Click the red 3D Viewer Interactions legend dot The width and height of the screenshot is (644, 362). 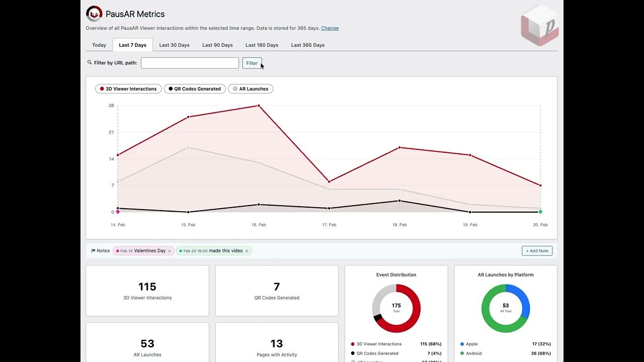353,344
